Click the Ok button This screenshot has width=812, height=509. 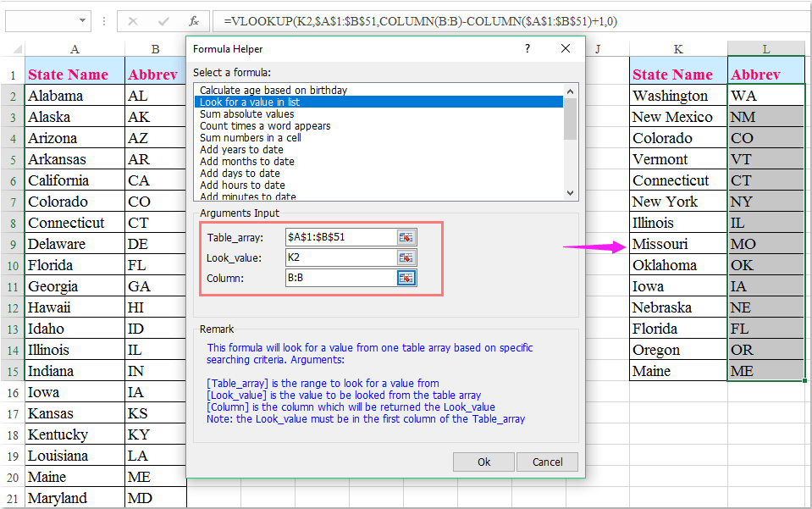[483, 462]
